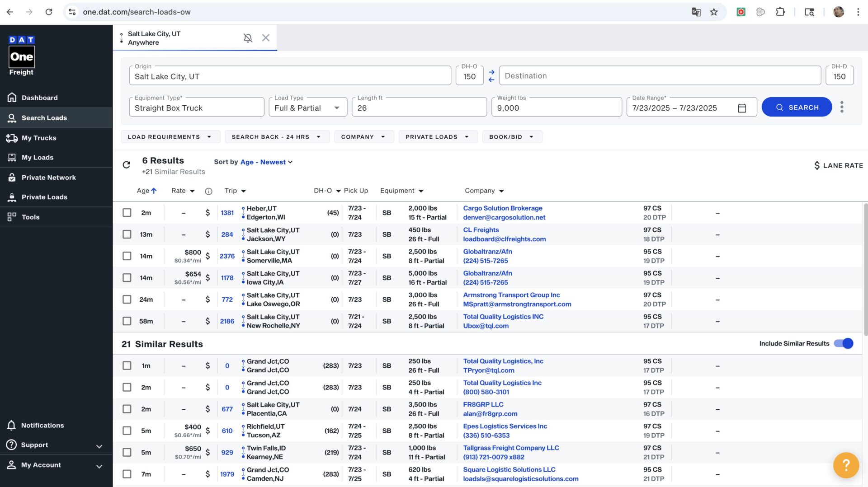Open Cargo Solution Brokerage company link
868x487 pixels.
pyautogui.click(x=502, y=208)
